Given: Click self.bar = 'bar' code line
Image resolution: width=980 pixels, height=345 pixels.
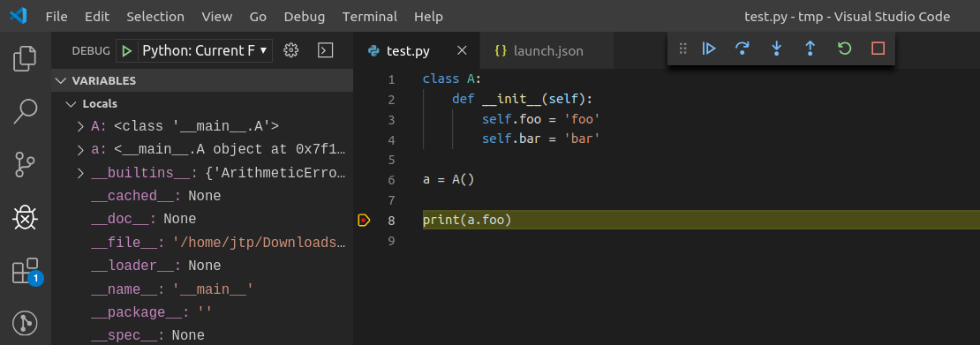Looking at the screenshot, I should pyautogui.click(x=541, y=139).
